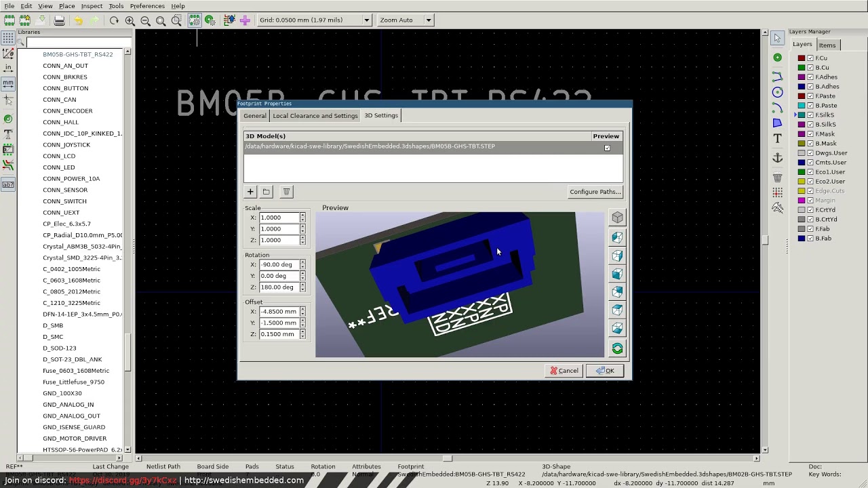Adjust Scale X spinner arrows
The width and height of the screenshot is (868, 488).
tap(302, 218)
